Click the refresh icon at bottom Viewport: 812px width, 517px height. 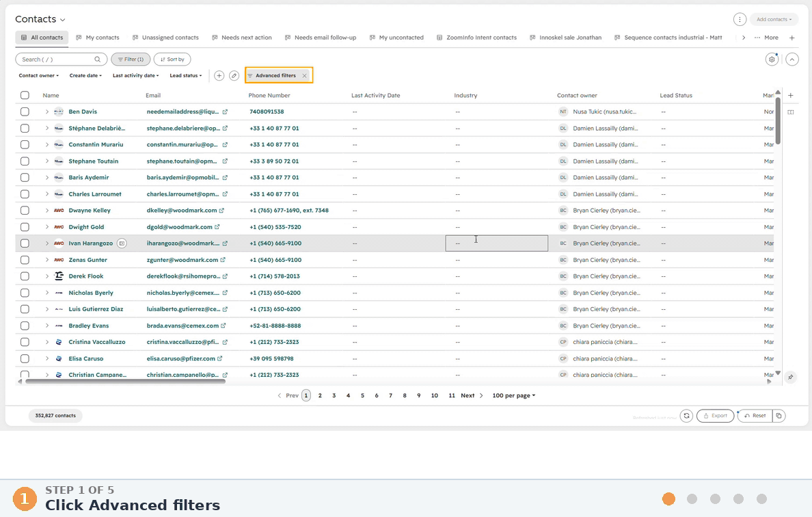tap(687, 416)
